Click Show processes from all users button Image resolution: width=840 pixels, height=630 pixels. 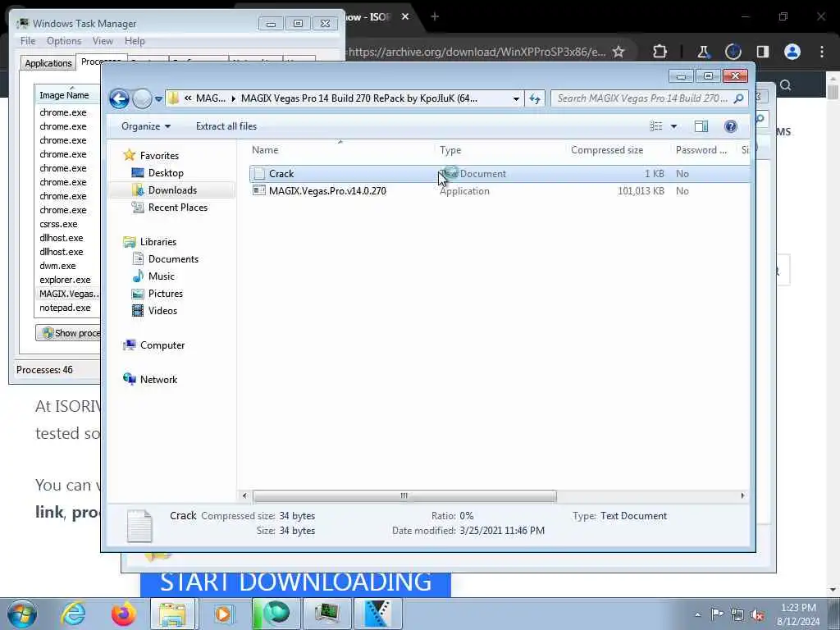68,333
